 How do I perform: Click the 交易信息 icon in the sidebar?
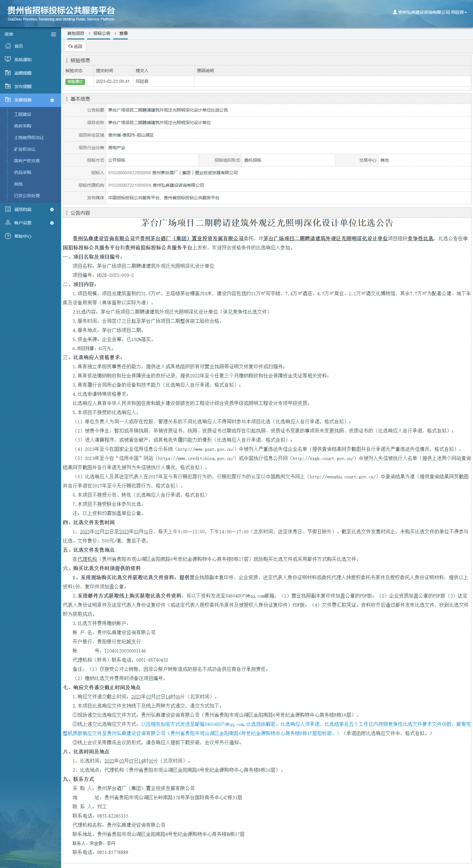8,100
